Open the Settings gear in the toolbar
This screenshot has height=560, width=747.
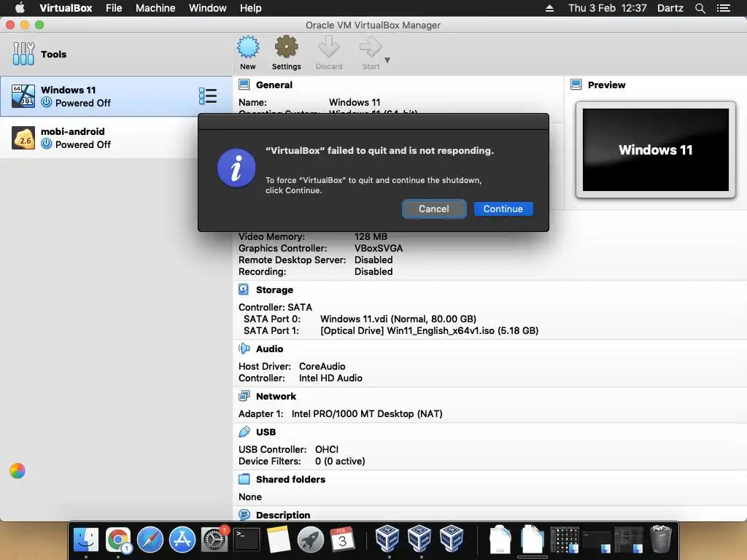pos(286,53)
